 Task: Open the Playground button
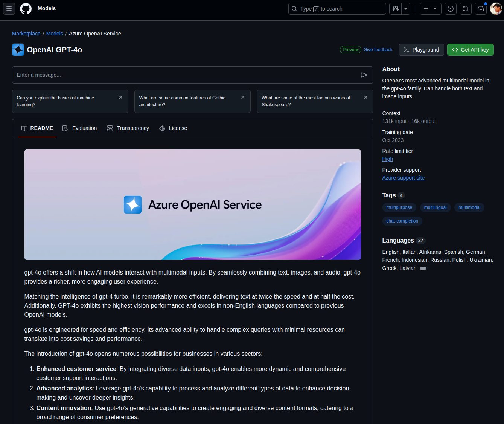(421, 50)
